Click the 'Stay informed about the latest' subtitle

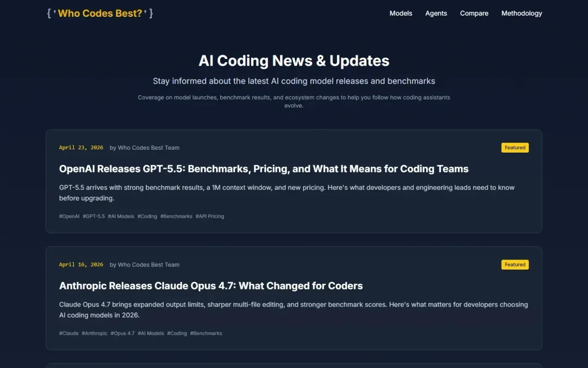click(x=294, y=81)
